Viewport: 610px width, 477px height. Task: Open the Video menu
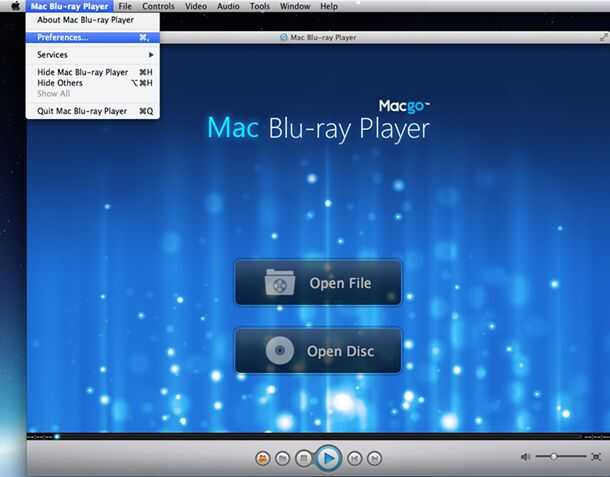196,6
